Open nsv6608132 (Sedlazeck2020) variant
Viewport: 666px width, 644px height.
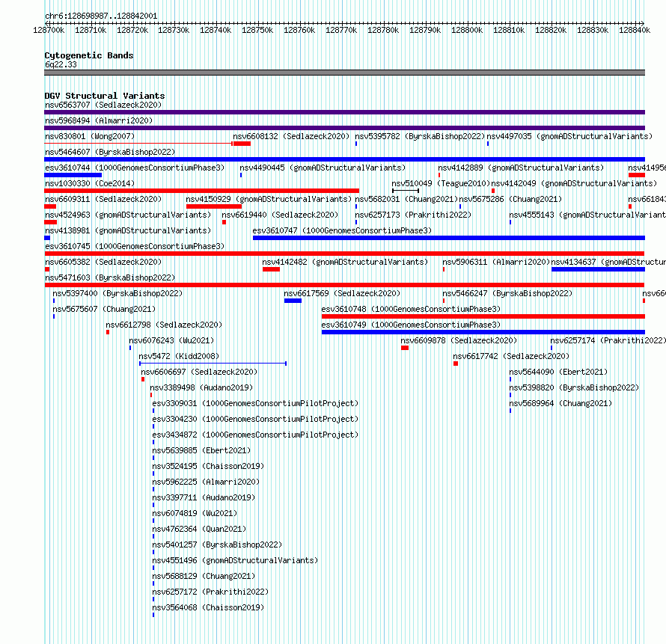[x=291, y=136]
